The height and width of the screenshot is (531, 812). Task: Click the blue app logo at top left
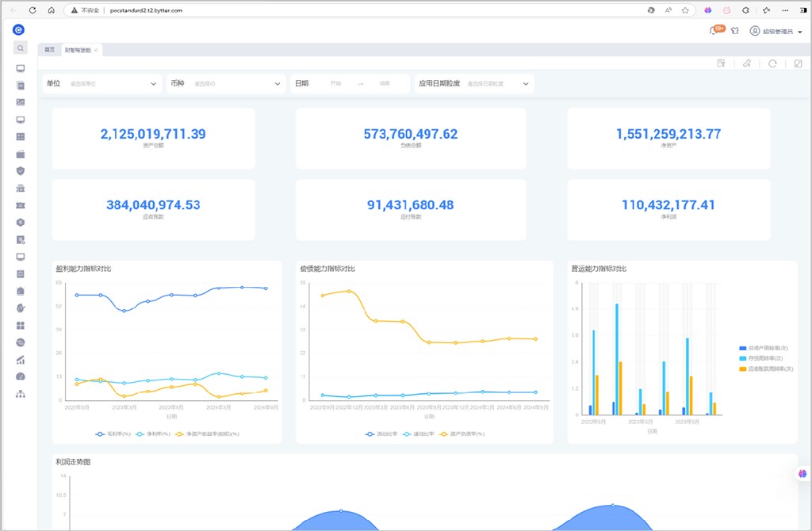(x=19, y=29)
